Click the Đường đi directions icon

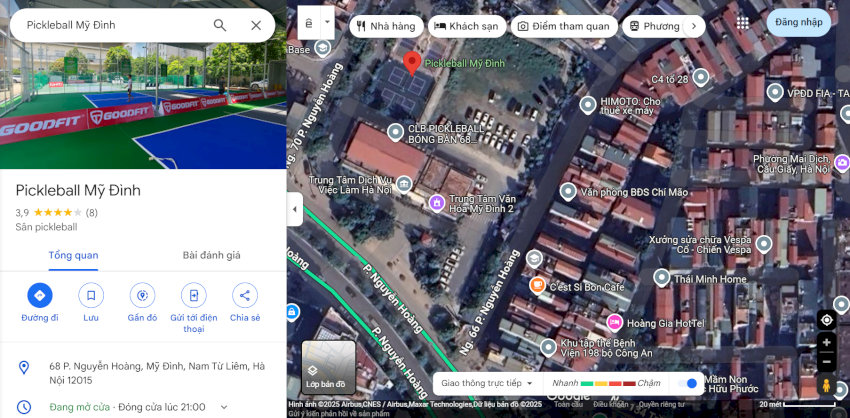[x=40, y=296]
